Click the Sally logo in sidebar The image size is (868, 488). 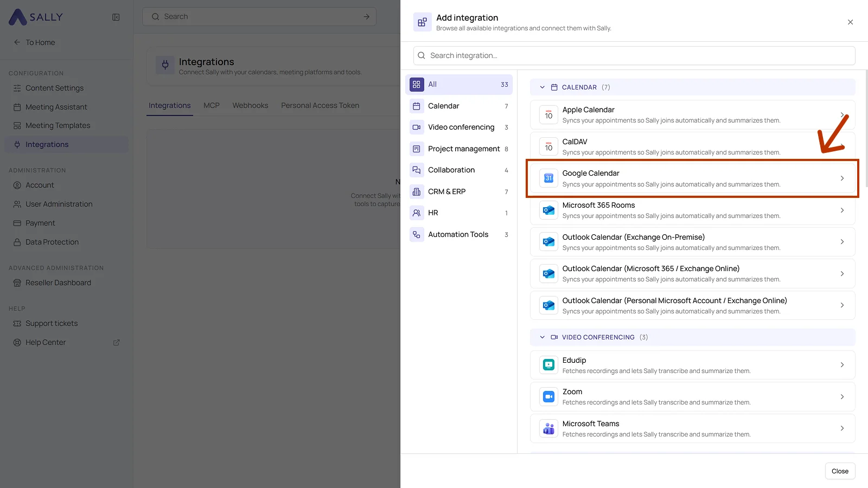click(x=36, y=17)
